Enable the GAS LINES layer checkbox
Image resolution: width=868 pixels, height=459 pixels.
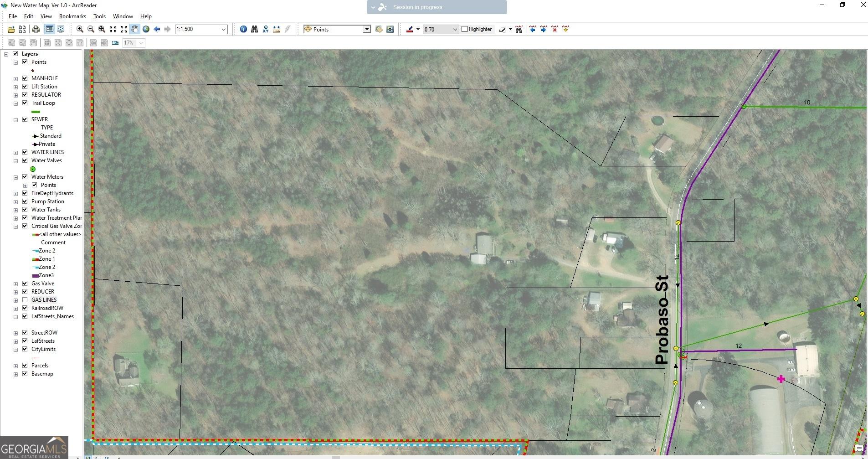pos(26,299)
